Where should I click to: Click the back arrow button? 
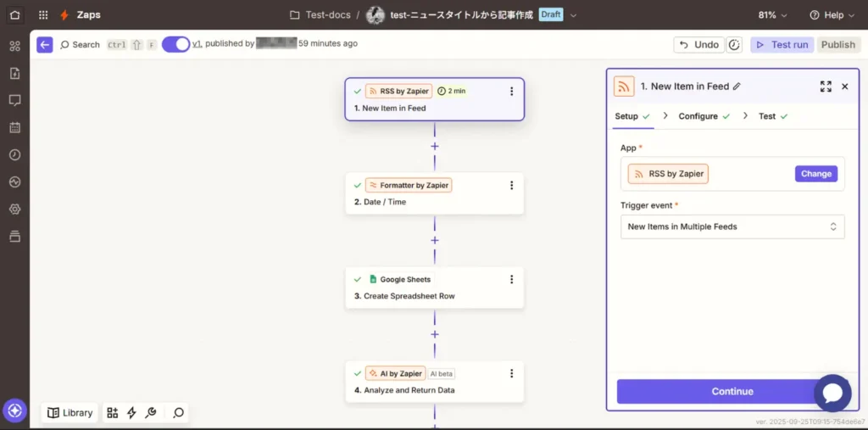(45, 44)
